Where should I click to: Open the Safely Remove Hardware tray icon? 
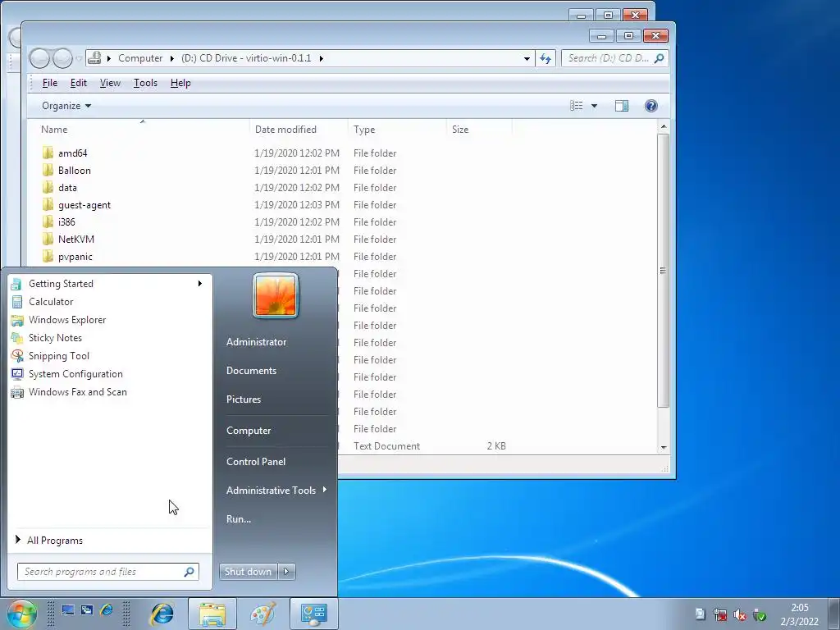tap(759, 614)
